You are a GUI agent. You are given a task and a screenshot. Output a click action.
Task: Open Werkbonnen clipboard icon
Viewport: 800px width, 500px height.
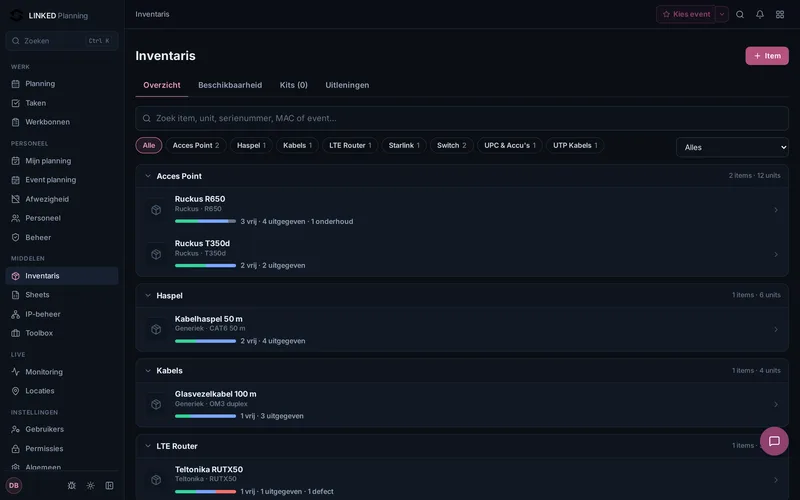pos(16,122)
